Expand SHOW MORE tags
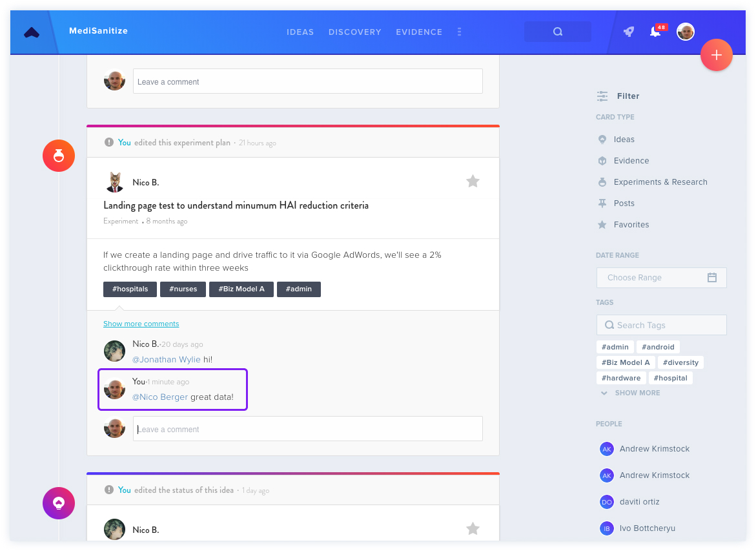Image resolution: width=756 pixels, height=551 pixels. pyautogui.click(x=631, y=393)
